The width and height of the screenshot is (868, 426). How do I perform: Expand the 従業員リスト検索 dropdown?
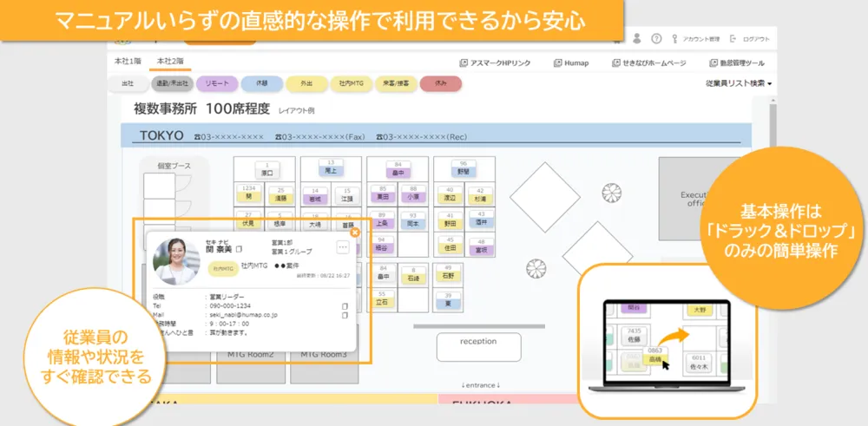tap(739, 83)
